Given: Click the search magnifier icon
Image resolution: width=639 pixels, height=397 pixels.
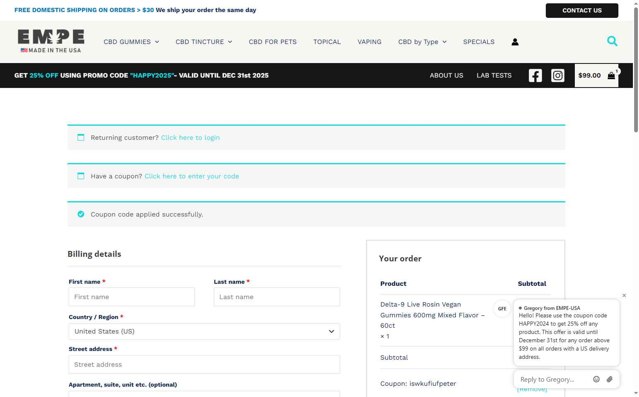Looking at the screenshot, I should point(612,41).
